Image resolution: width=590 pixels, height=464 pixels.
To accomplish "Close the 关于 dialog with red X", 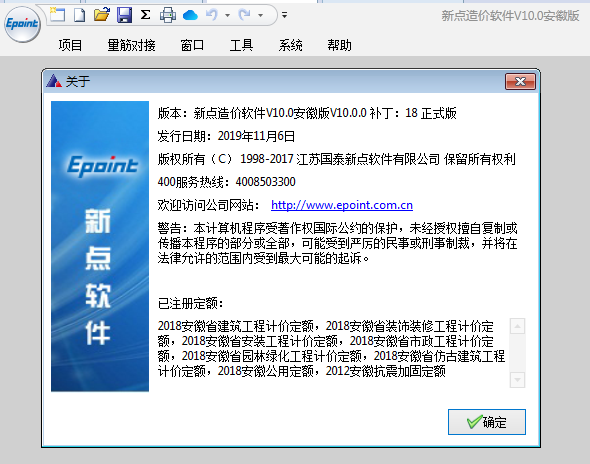I will click(520, 81).
